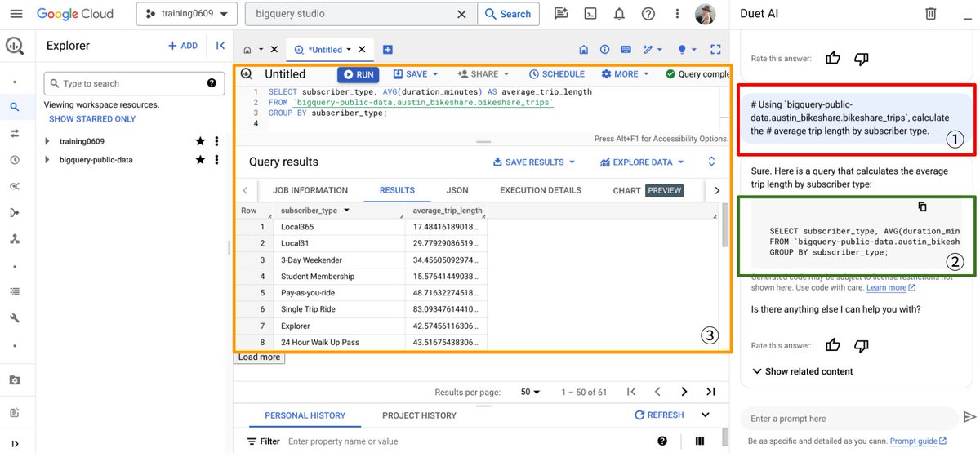This screenshot has width=980, height=457.
Task: Click ADD in the Explorer panel
Action: tap(183, 46)
